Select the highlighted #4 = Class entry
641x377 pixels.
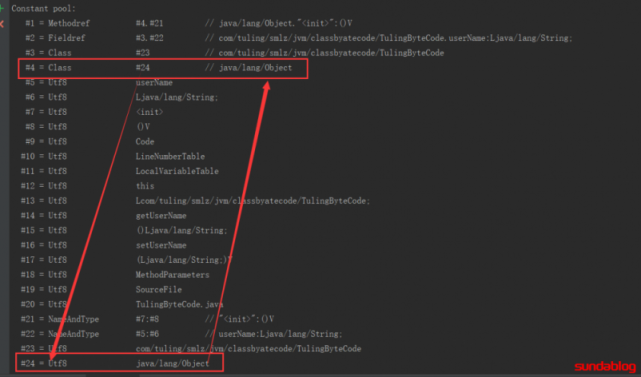[163, 68]
